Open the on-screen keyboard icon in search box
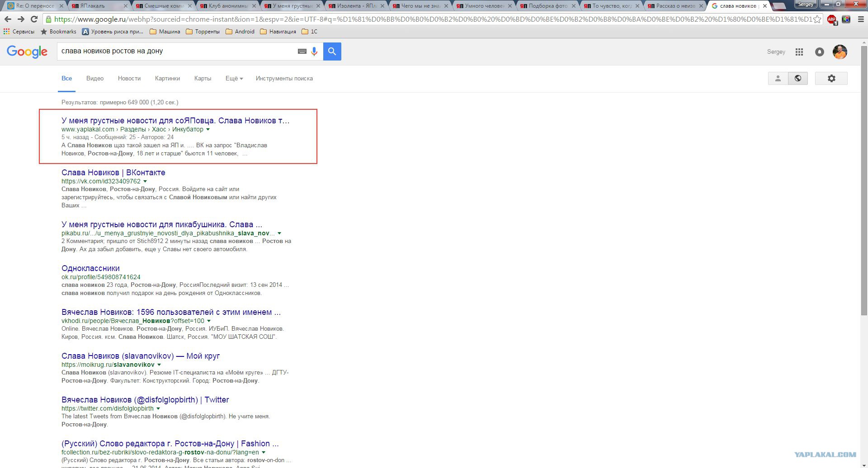 tap(302, 51)
